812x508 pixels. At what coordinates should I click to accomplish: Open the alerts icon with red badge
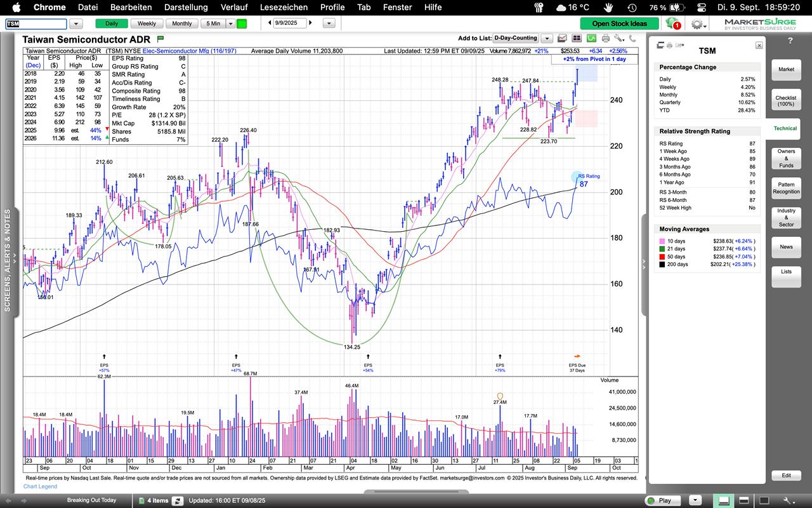672,23
